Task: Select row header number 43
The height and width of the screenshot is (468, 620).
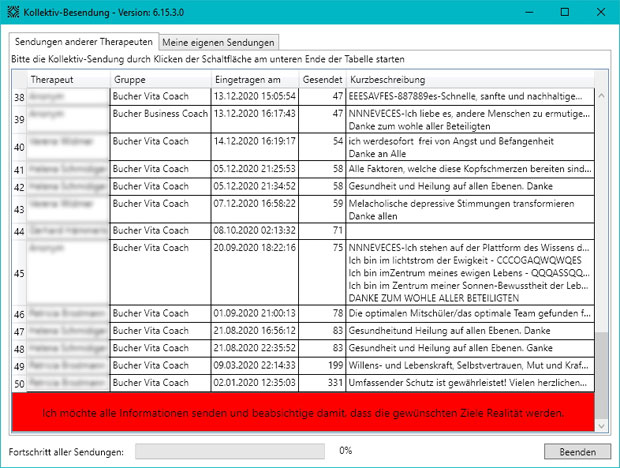Action: click(x=19, y=209)
